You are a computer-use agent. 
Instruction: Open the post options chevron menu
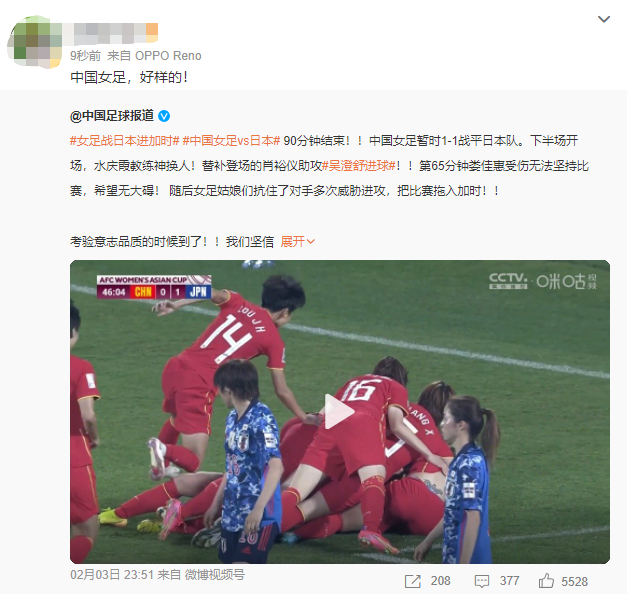tap(603, 19)
